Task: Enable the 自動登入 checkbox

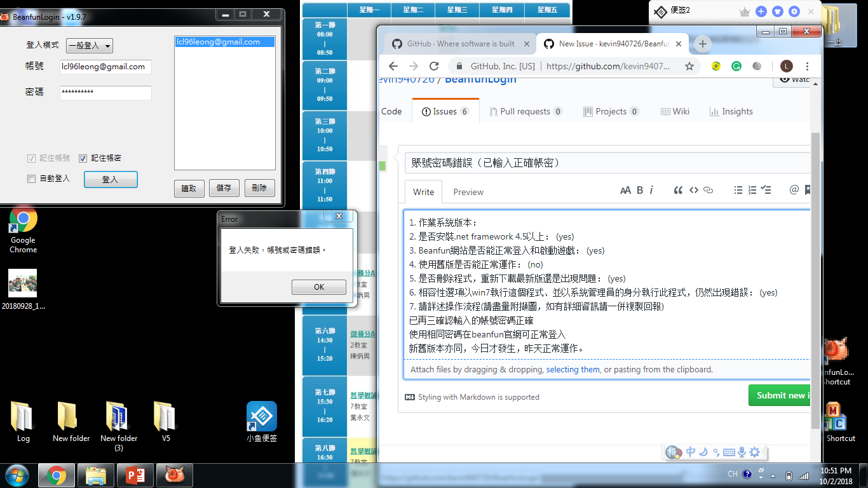Action: (31, 179)
